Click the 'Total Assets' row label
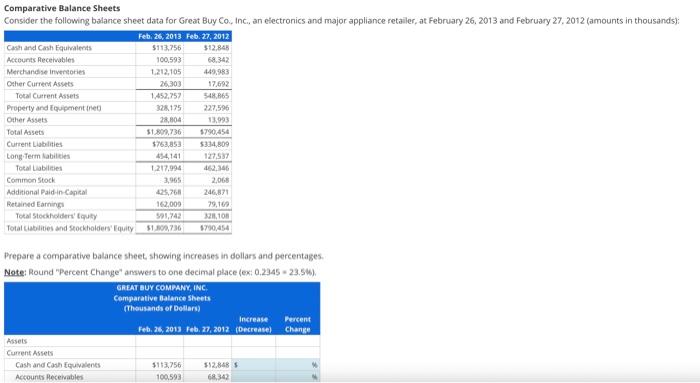The height and width of the screenshot is (383, 700). [x=25, y=132]
